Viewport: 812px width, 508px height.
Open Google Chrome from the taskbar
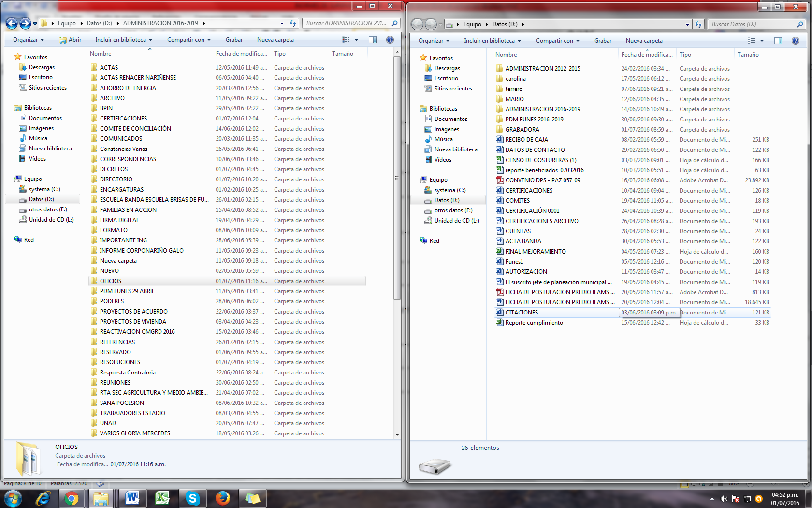(x=72, y=498)
